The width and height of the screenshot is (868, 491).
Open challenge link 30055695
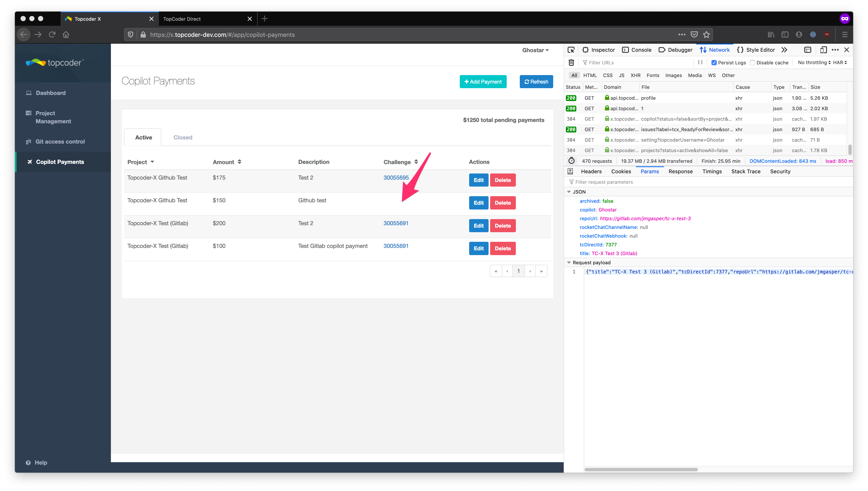pos(396,178)
